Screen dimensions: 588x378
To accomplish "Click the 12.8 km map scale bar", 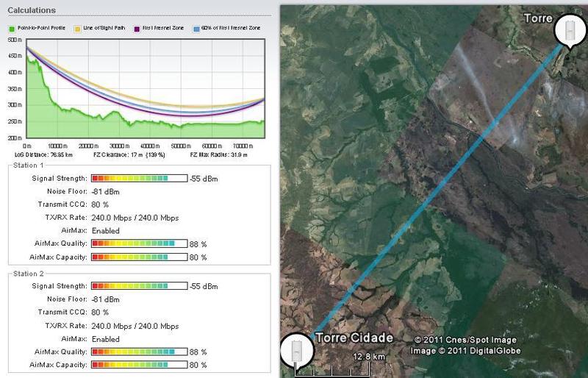I will [332, 371].
